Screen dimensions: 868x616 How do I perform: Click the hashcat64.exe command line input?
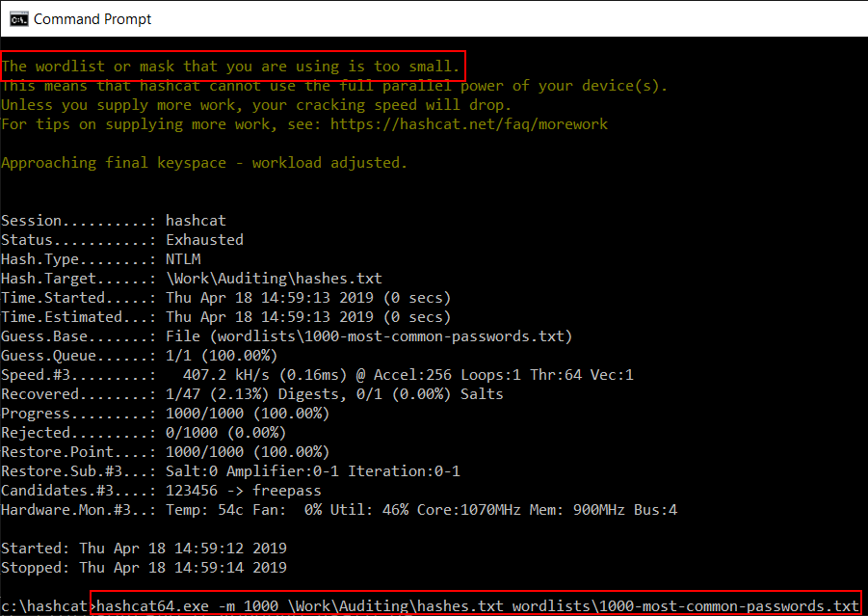[x=477, y=606]
